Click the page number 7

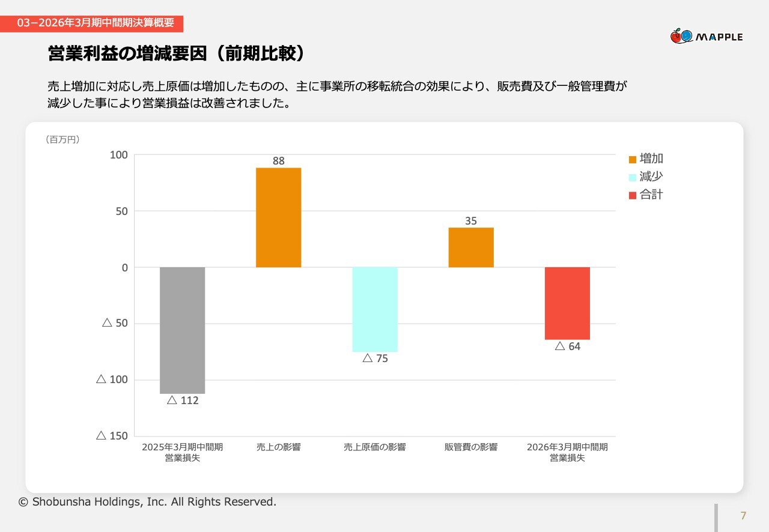[x=743, y=516]
